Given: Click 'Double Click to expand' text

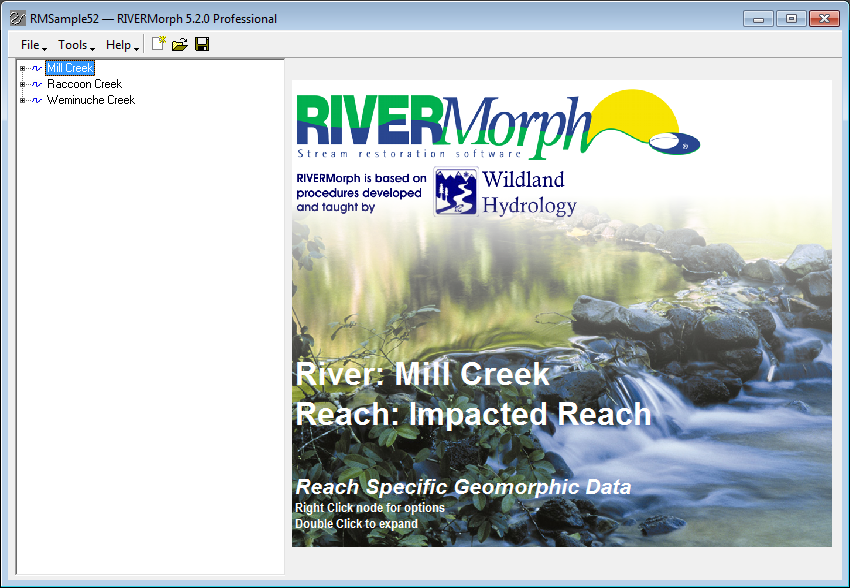Looking at the screenshot, I should pos(356,524).
